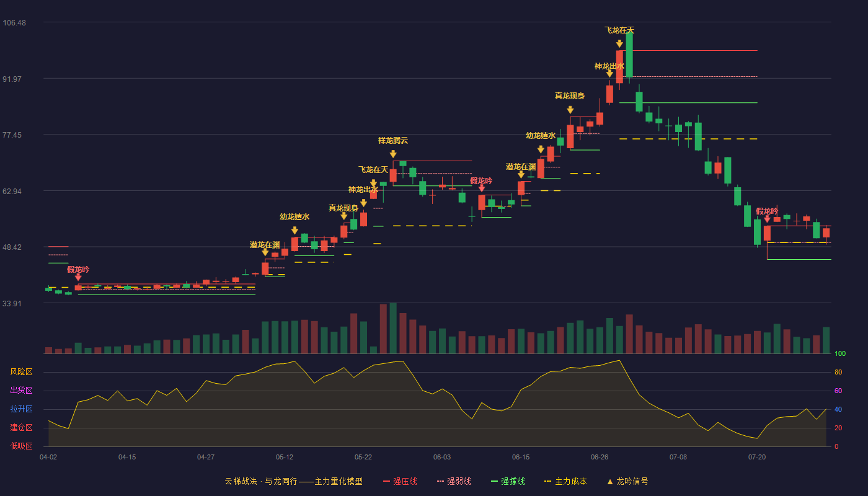Select the 飞龙在天 signal marker at the price peak
The image size is (868, 496).
(619, 44)
